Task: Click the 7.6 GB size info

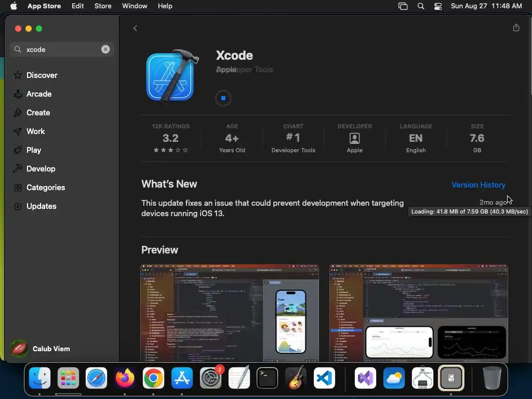Action: pos(477,138)
